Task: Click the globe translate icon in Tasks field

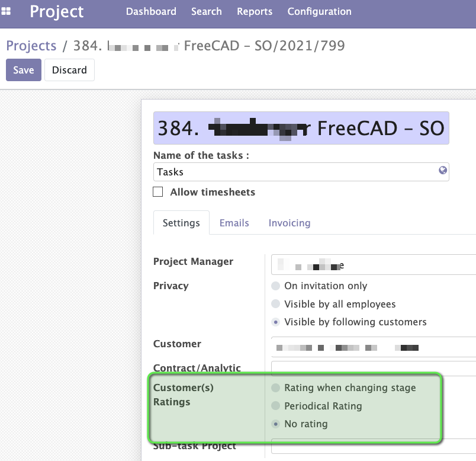Action: pos(443,170)
